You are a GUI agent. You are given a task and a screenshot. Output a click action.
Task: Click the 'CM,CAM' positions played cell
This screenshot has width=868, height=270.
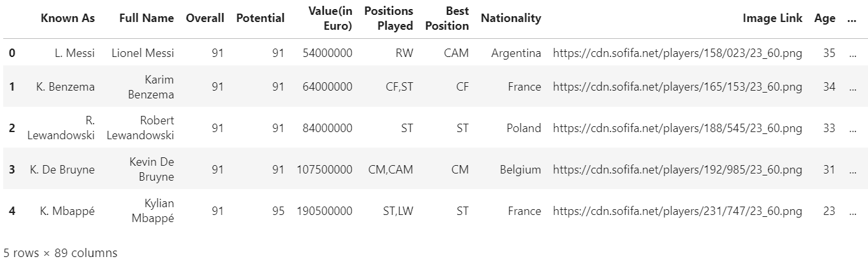click(x=390, y=170)
